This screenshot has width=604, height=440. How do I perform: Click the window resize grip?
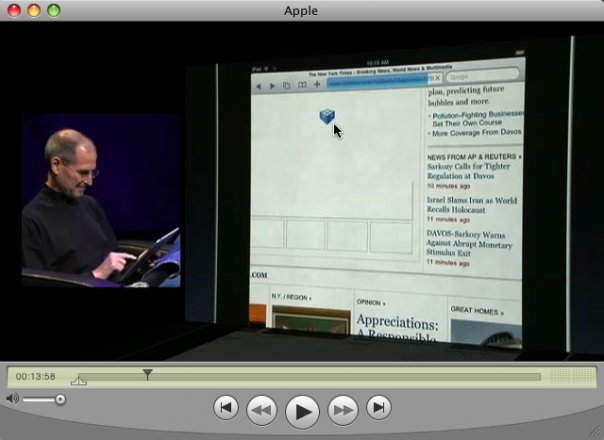pos(596,432)
